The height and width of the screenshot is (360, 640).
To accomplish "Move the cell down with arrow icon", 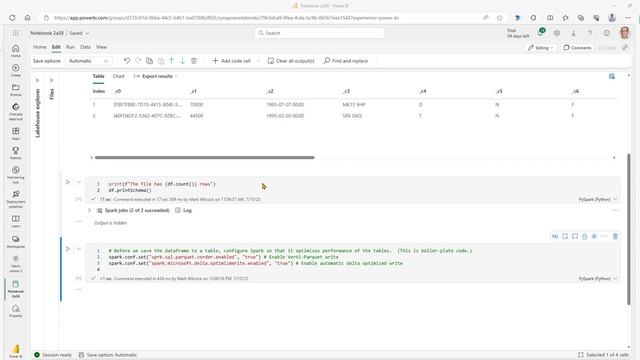I will pyautogui.click(x=182, y=61).
